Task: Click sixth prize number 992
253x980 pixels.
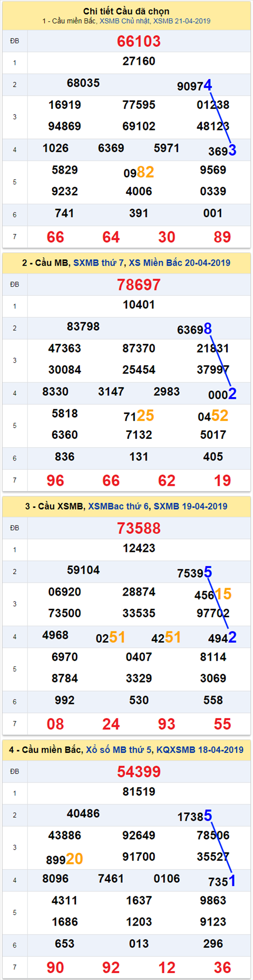Action: click(x=64, y=700)
